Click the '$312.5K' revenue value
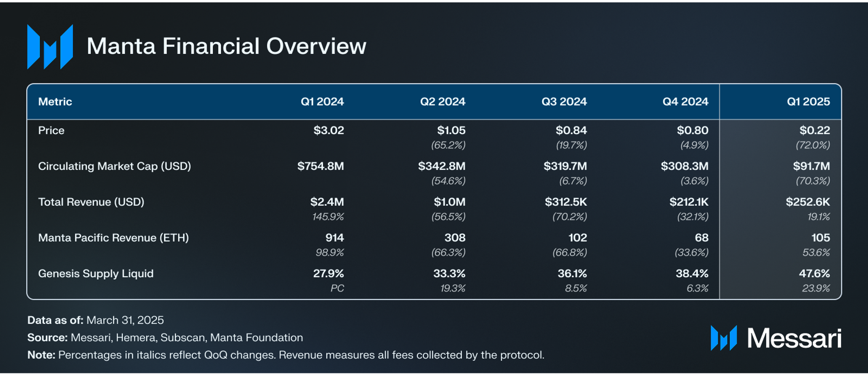This screenshot has width=868, height=375. 566,202
